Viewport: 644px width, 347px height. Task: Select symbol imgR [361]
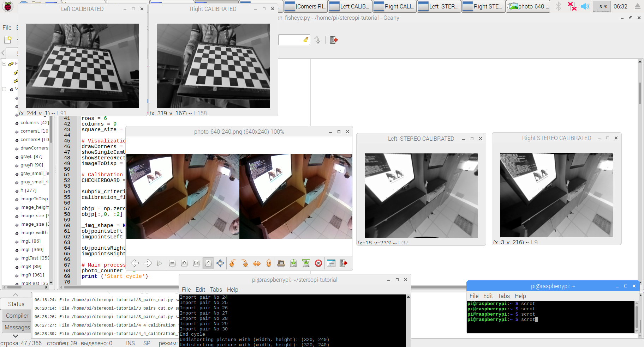pyautogui.click(x=32, y=275)
